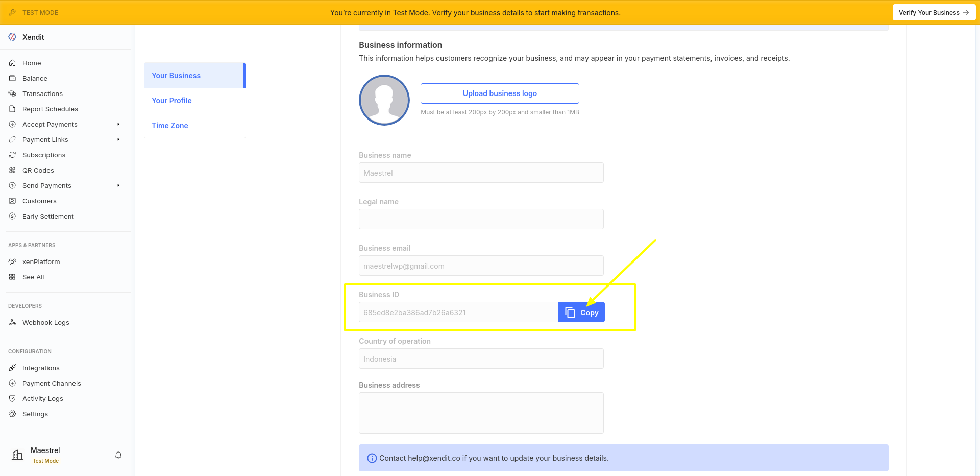Click the business logo avatar placeholder

tap(384, 100)
